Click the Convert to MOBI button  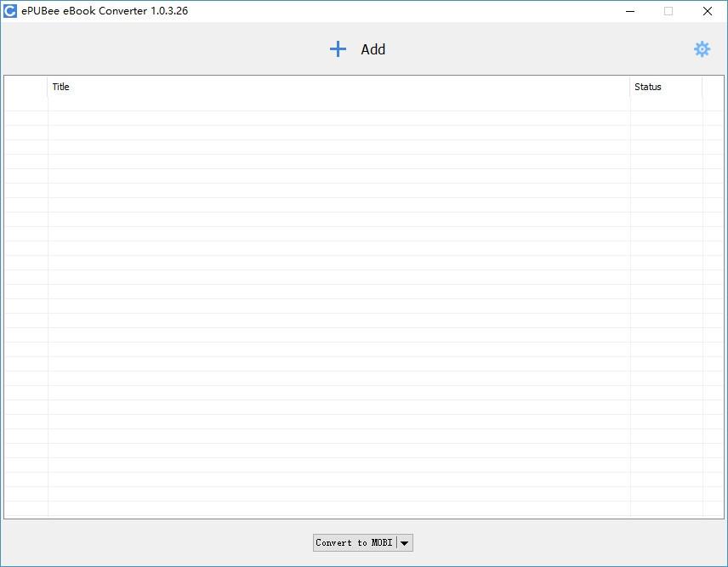(x=355, y=542)
